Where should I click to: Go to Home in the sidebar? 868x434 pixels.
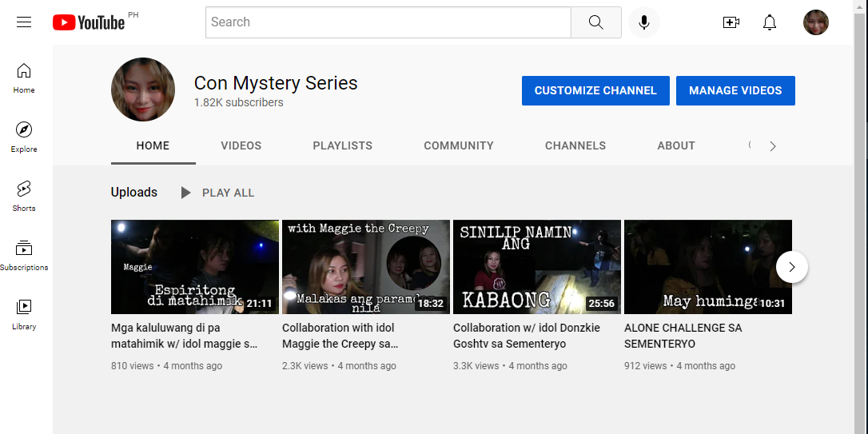24,78
